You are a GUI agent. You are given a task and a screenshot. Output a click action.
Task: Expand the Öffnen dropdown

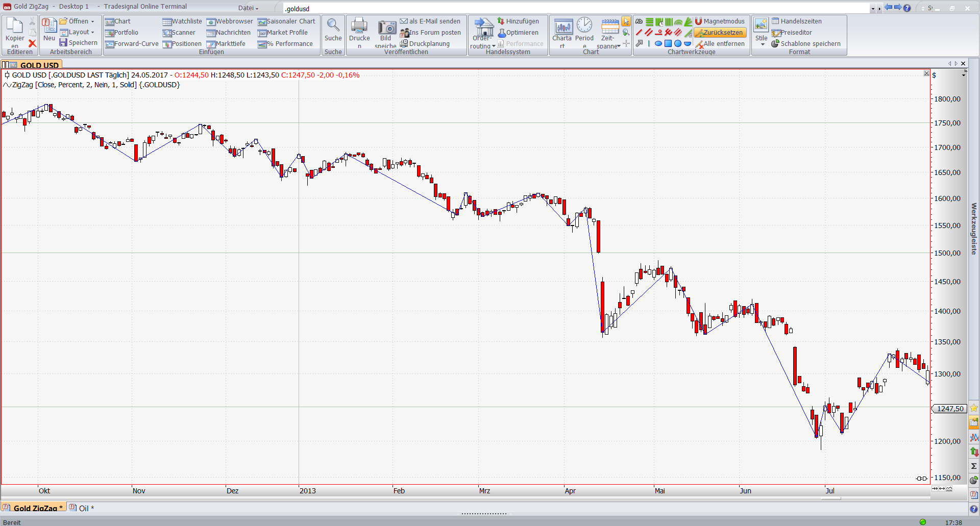pyautogui.click(x=92, y=21)
